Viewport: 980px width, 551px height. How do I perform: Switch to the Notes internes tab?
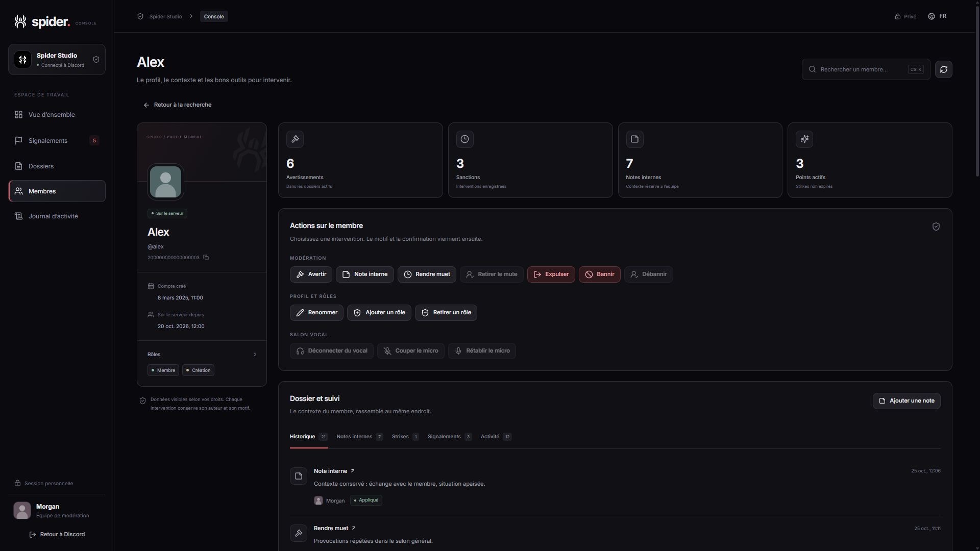pyautogui.click(x=359, y=437)
